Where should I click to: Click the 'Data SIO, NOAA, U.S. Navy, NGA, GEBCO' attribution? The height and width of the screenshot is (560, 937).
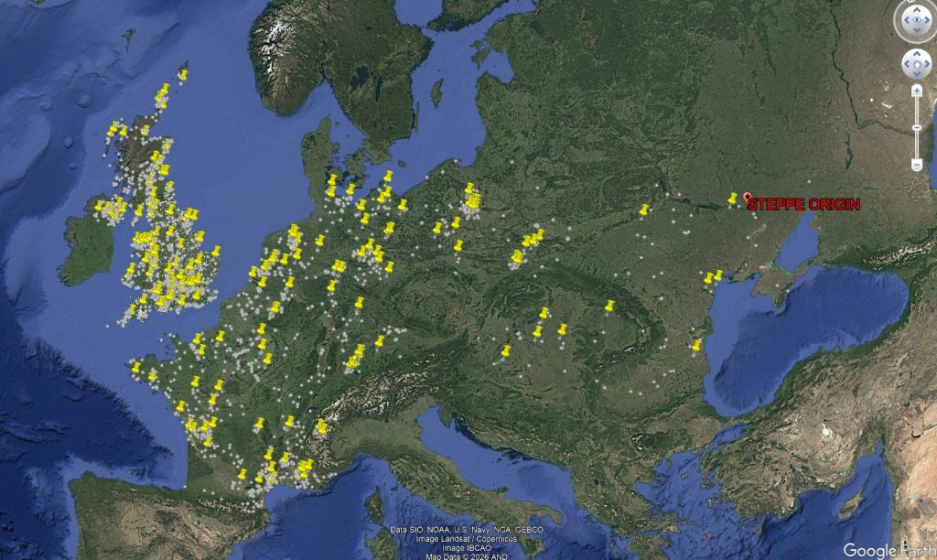467,530
